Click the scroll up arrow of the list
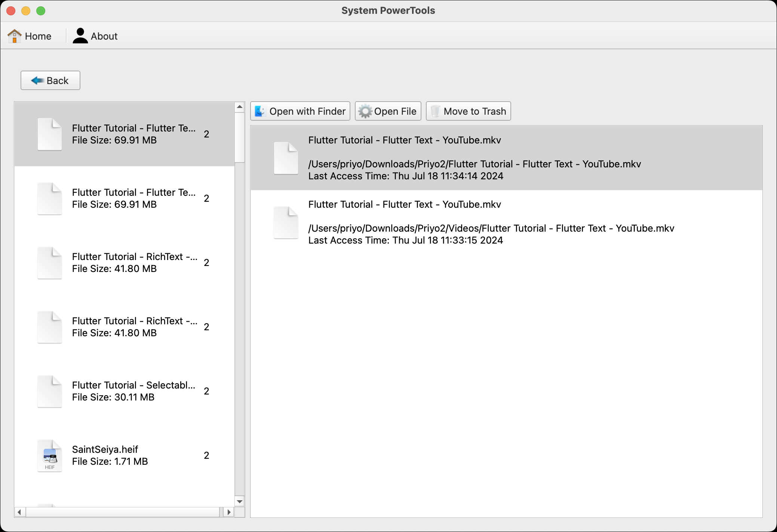Viewport: 777px width, 532px height. tap(240, 107)
